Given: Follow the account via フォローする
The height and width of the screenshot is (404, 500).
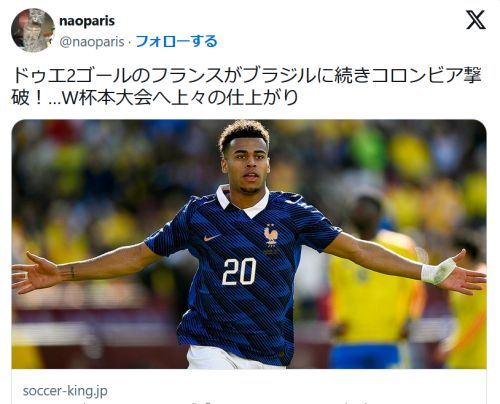Looking at the screenshot, I should pos(176,41).
